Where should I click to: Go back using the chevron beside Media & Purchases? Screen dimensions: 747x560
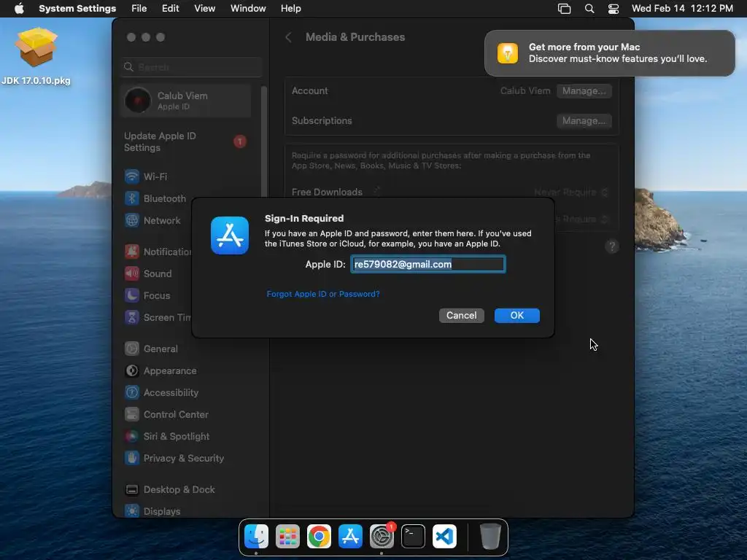point(289,37)
